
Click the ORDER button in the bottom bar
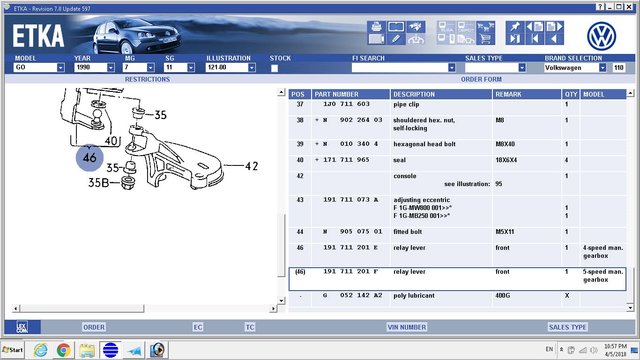(94, 327)
